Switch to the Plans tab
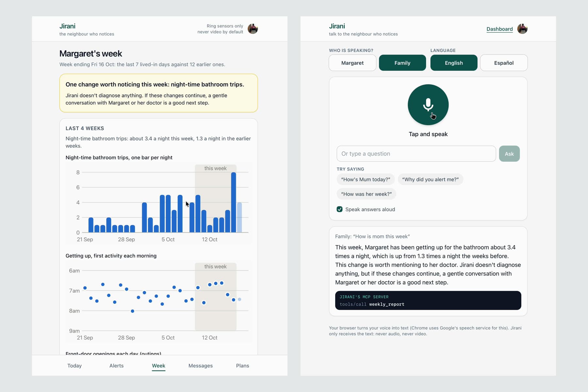The width and height of the screenshot is (588, 392). pyautogui.click(x=242, y=366)
